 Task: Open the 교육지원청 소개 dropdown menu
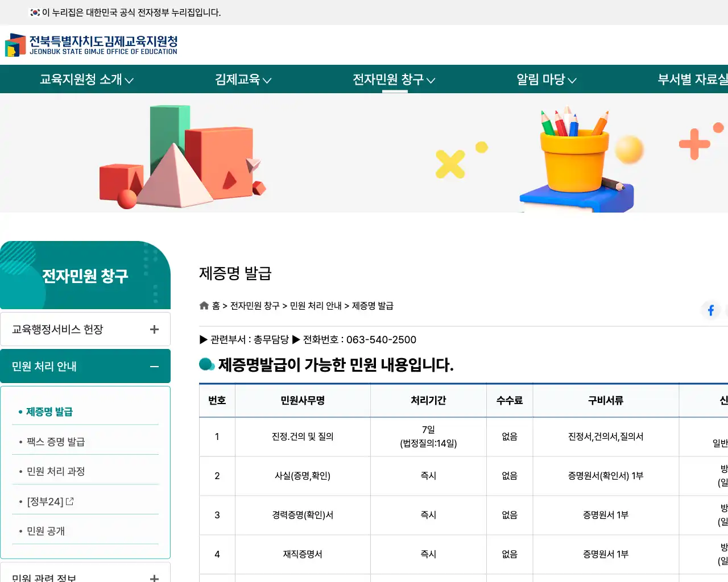[86, 80]
